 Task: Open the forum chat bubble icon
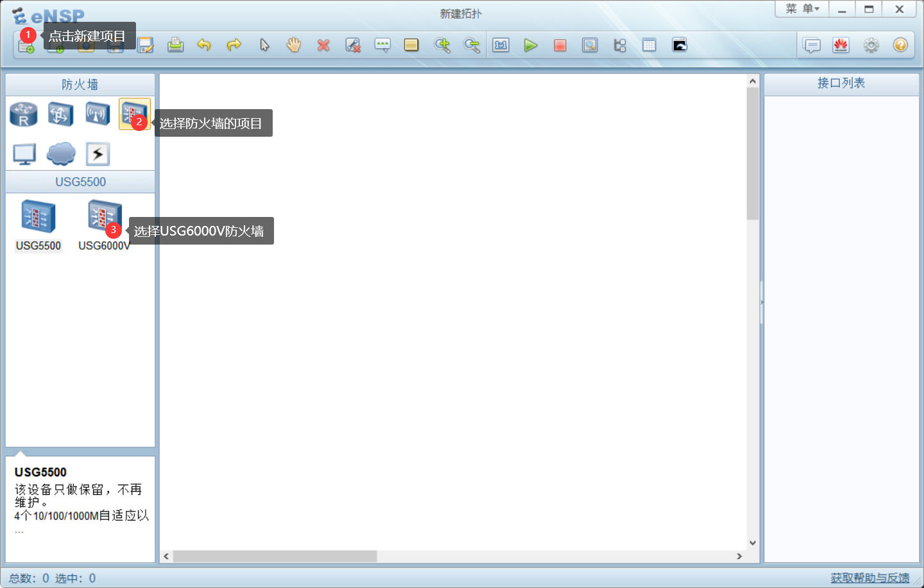click(812, 45)
